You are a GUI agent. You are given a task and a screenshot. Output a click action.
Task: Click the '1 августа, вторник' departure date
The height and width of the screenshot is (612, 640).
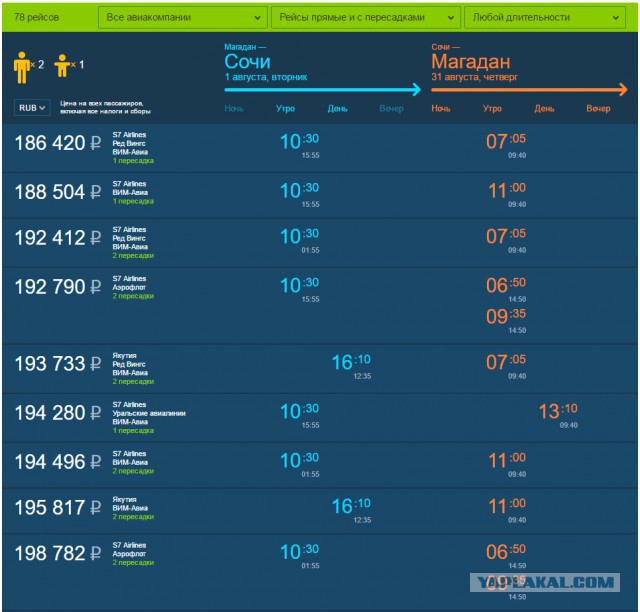[x=266, y=77]
